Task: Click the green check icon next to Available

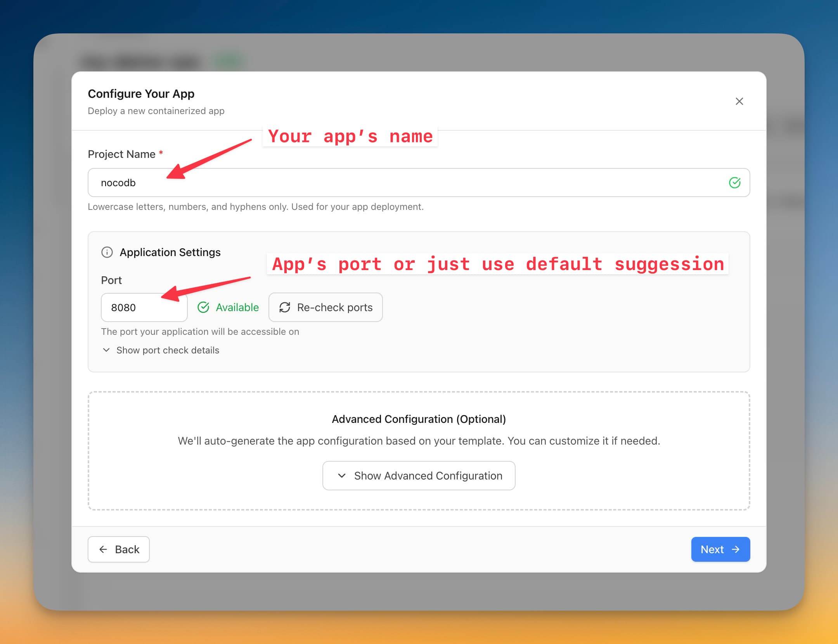Action: [204, 307]
